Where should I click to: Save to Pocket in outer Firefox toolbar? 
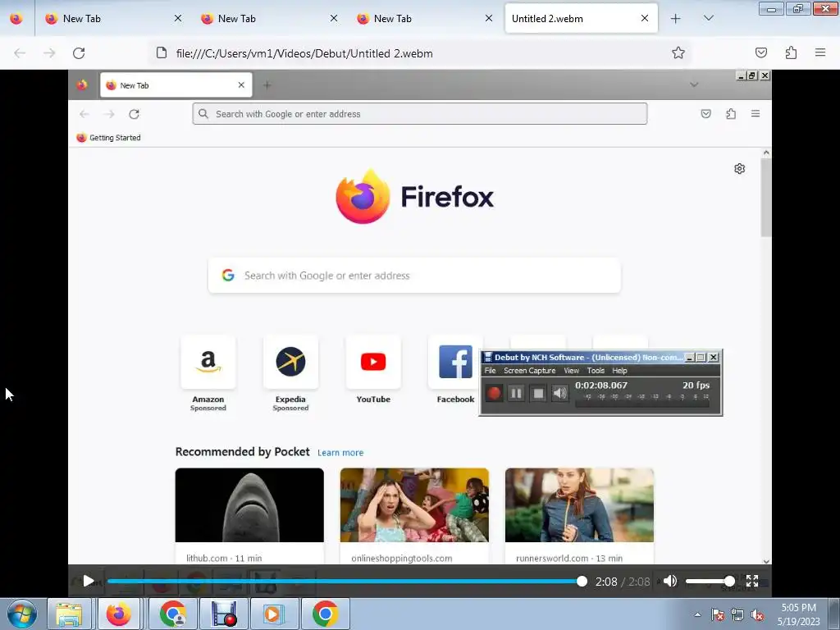pyautogui.click(x=760, y=52)
